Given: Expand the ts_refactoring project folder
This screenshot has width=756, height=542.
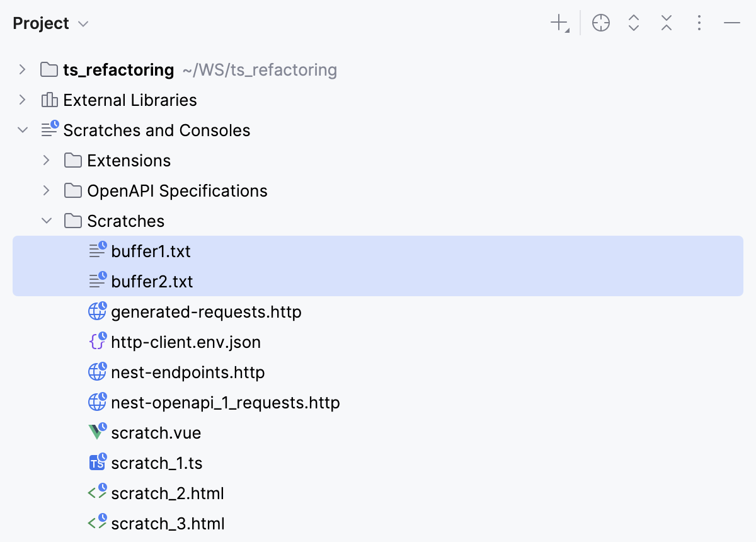Looking at the screenshot, I should click(23, 69).
